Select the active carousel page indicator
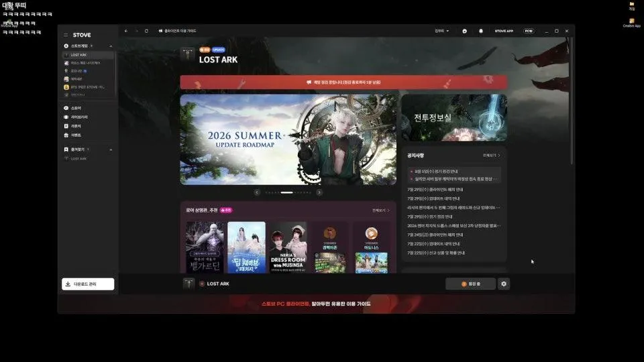 (x=286, y=192)
